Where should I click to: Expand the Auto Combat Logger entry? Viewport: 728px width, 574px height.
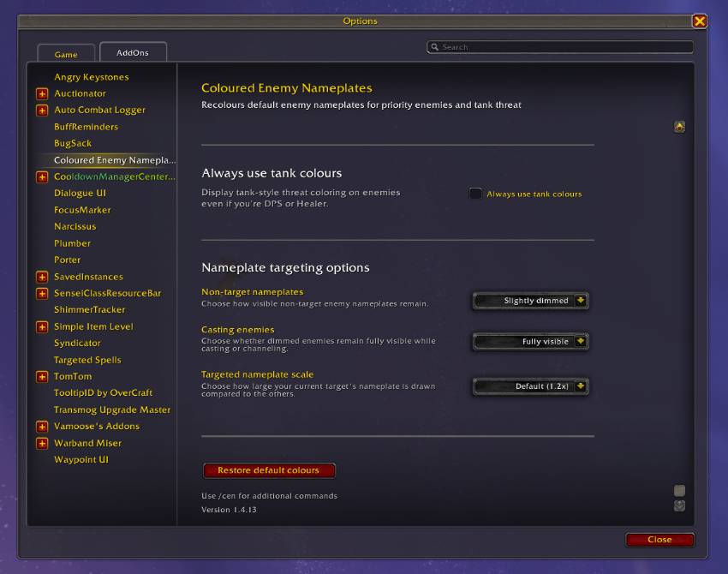pos(42,110)
